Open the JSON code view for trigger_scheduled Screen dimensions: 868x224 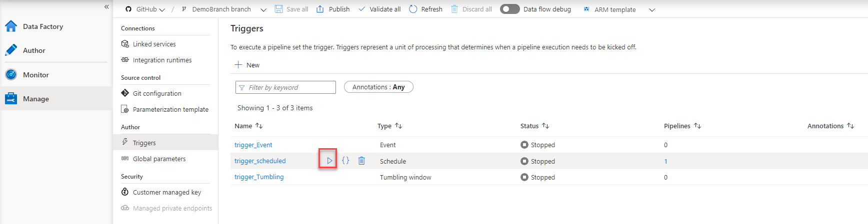click(345, 161)
